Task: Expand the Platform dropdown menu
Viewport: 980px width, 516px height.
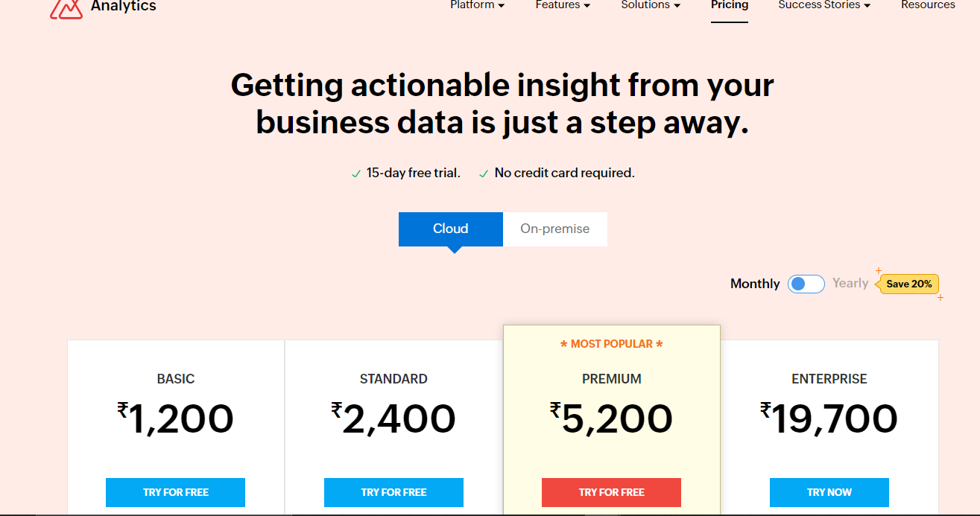Action: click(x=477, y=5)
